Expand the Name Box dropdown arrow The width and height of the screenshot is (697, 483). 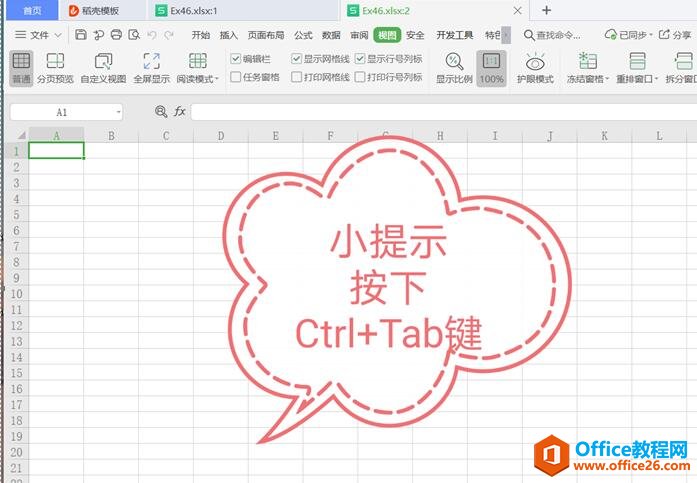pyautogui.click(x=118, y=112)
